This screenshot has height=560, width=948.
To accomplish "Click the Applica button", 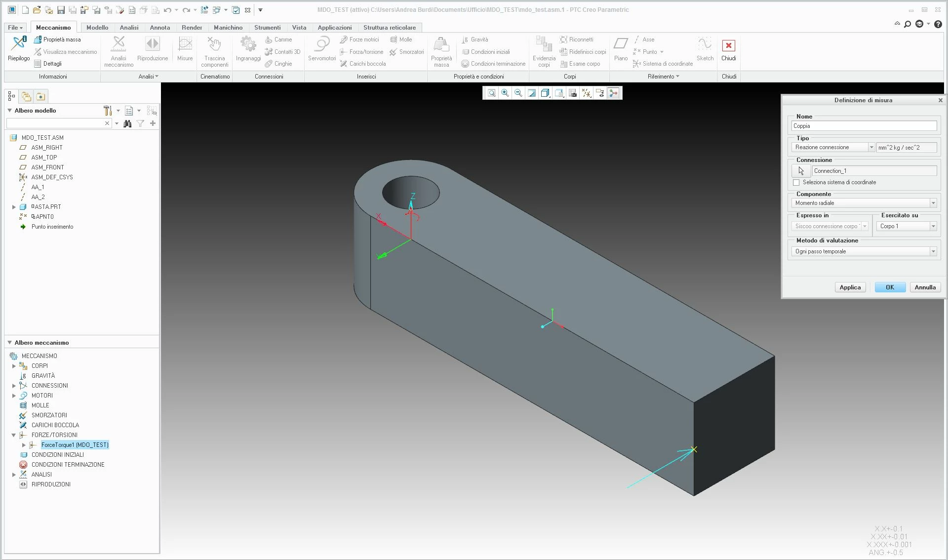I will 850,287.
